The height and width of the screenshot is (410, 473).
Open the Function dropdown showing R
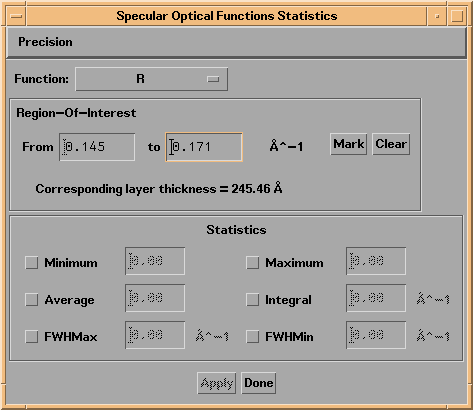point(152,79)
